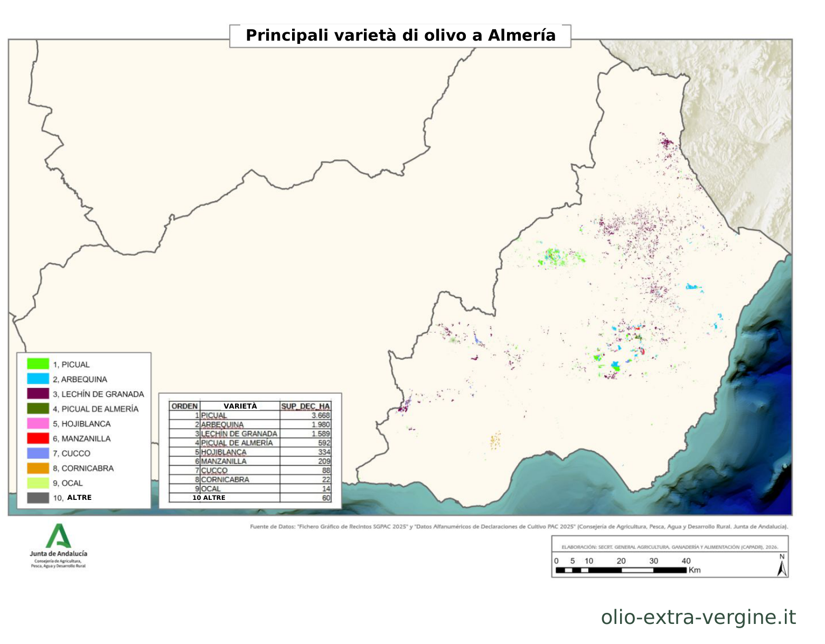This screenshot has width=825, height=644.
Task: Click the MANZANILLA table value 209
Action: tap(324, 461)
